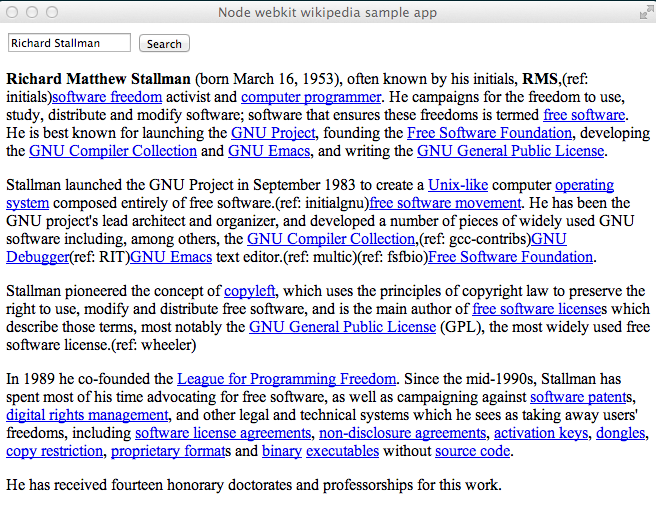Open GNU Compiler Collection link before '(ref: gcc-contribs)'

coord(331,239)
